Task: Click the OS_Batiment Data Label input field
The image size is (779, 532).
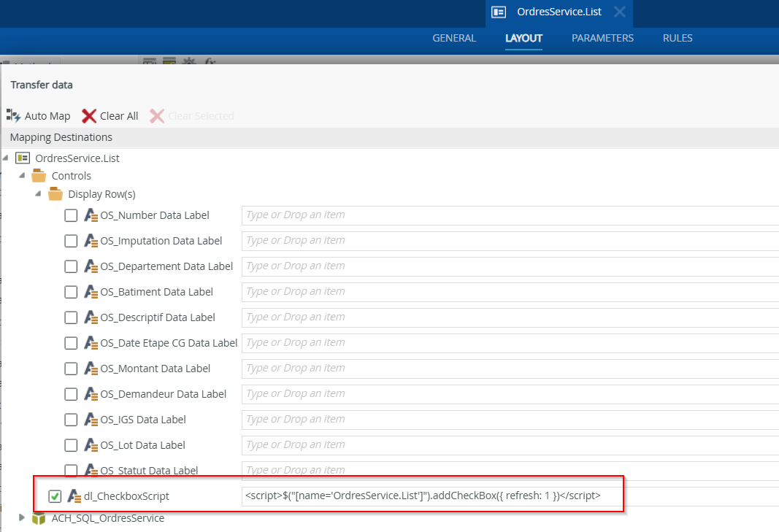Action: coord(510,292)
